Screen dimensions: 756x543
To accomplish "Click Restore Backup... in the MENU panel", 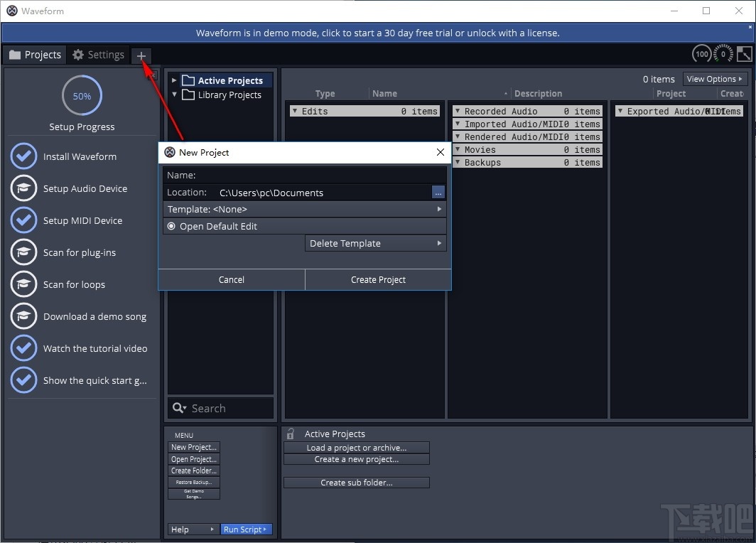I will (194, 483).
